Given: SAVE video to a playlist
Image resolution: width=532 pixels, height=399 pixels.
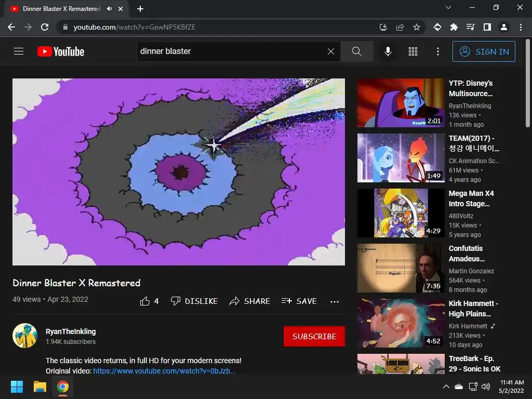Looking at the screenshot, I should point(299,301).
